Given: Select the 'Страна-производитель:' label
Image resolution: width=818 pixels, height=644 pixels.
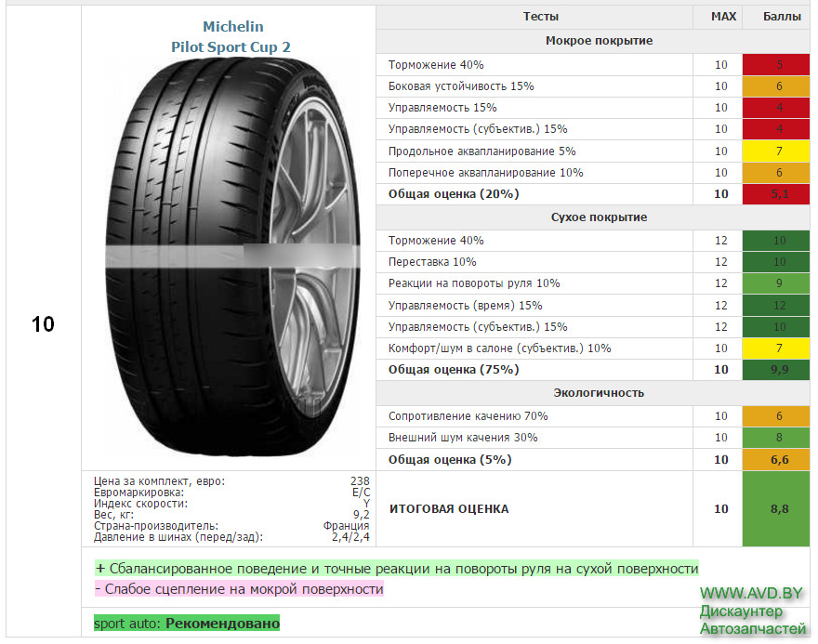Looking at the screenshot, I should pos(156,526).
